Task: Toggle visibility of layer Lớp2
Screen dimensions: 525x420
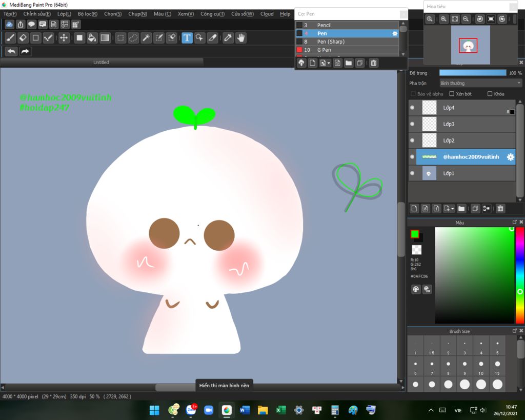Action: (x=412, y=141)
